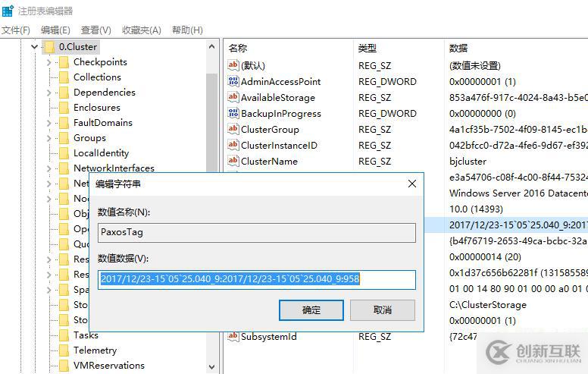This screenshot has width=588, height=374.
Task: Select the Checkpoints folder icon
Action: point(64,62)
